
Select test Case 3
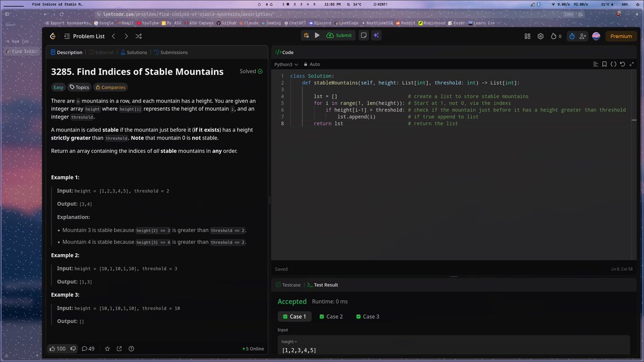368,316
